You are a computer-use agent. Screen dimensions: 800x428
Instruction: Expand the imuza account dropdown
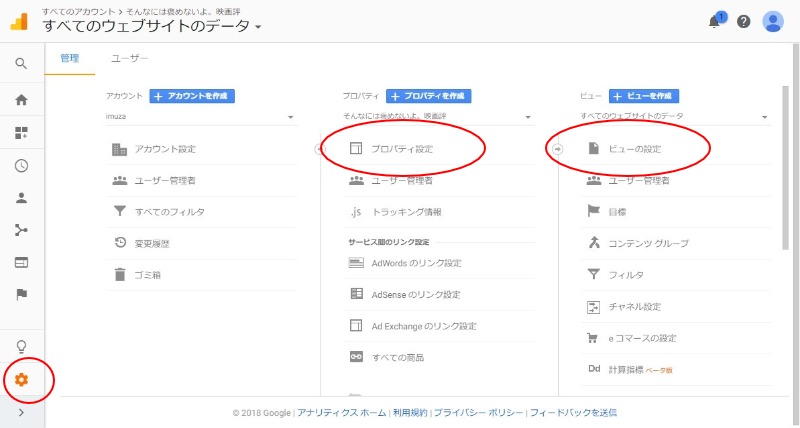tap(200, 117)
